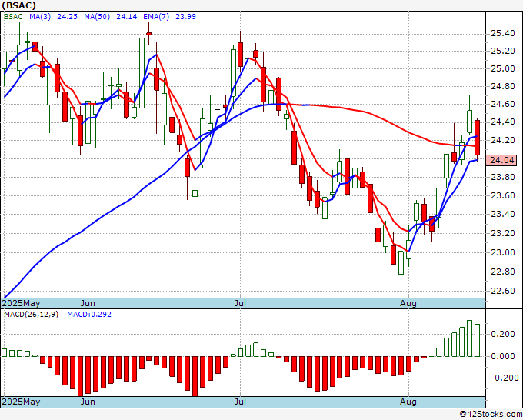Click Jun on the MACD panel date axis
The width and height of the screenshot is (523, 420).
point(88,402)
